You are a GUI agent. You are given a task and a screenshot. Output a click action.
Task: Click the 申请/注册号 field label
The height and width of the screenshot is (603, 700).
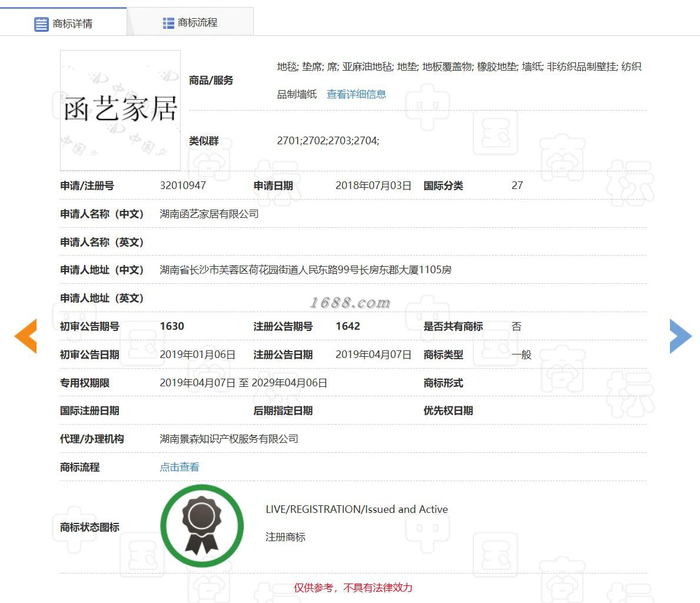pos(87,186)
